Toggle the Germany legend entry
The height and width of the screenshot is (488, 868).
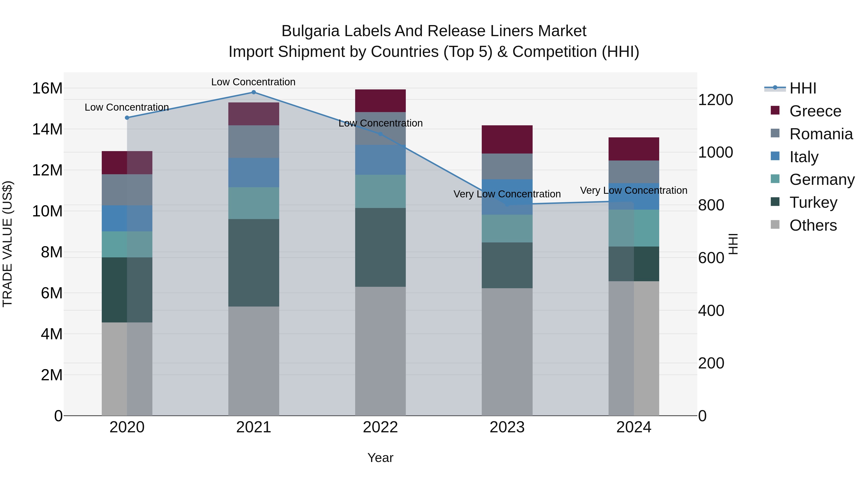812,179
